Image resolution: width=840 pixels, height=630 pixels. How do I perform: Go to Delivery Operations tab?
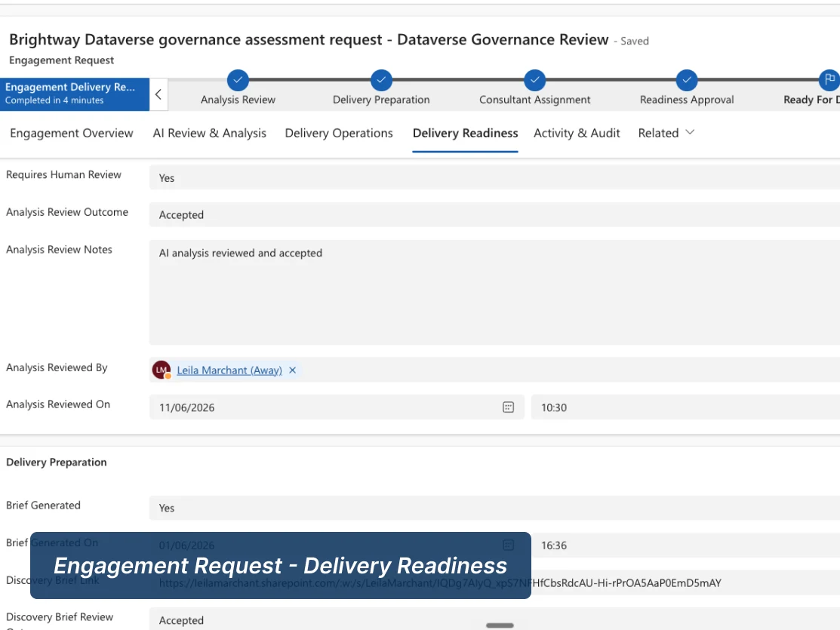[339, 133]
